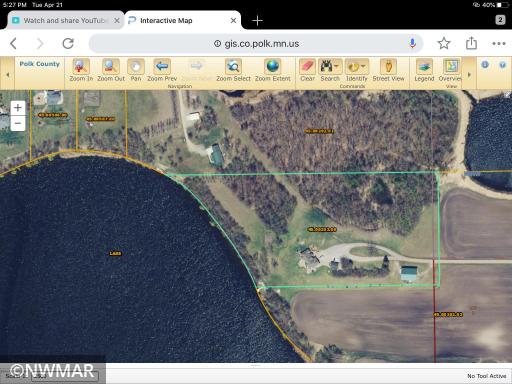Open browser more options menu

pos(499,43)
